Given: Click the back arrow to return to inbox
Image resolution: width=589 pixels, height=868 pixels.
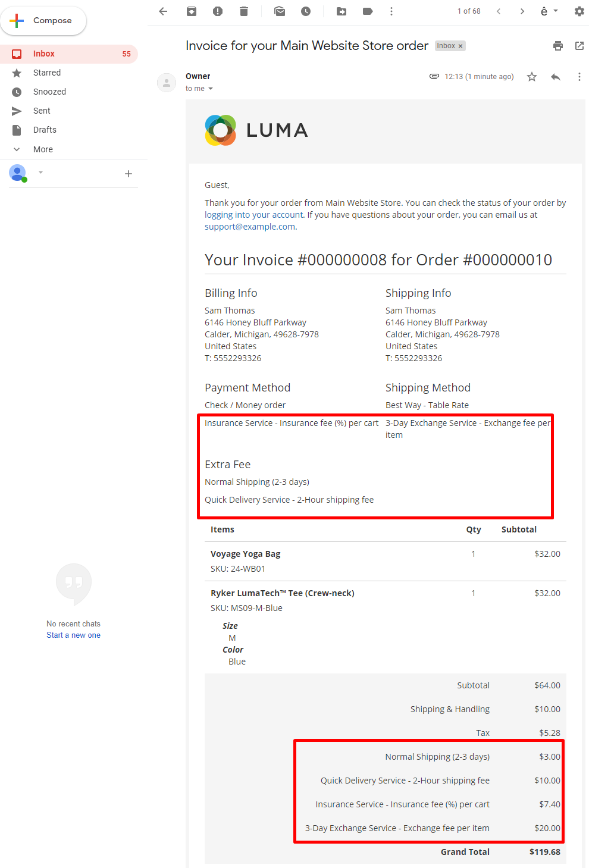Looking at the screenshot, I should pyautogui.click(x=163, y=11).
